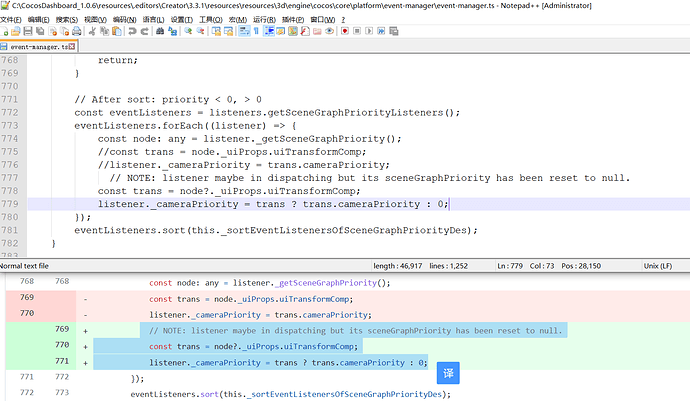
Task: Click 'Normal text file' in status bar
Action: click(24, 266)
